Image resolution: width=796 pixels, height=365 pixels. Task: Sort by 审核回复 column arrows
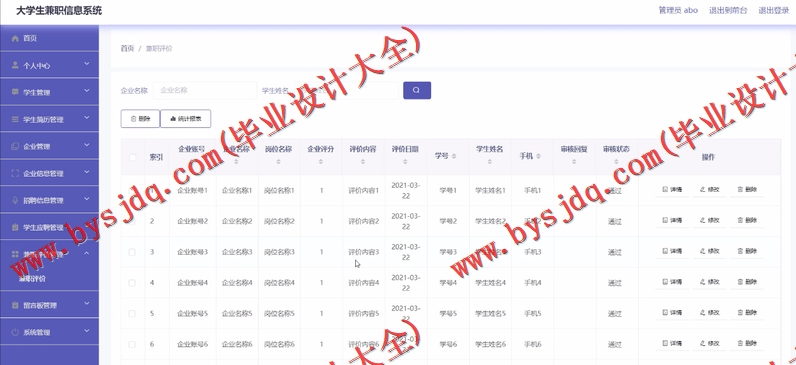(574, 162)
